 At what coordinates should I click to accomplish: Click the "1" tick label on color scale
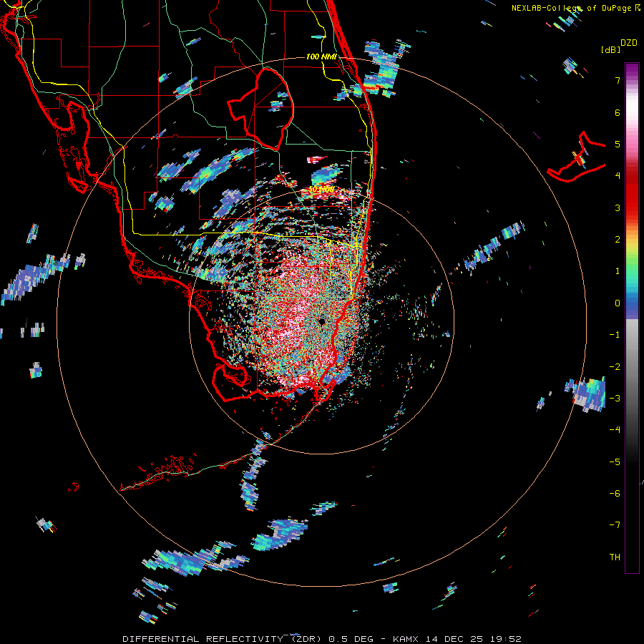[618, 271]
